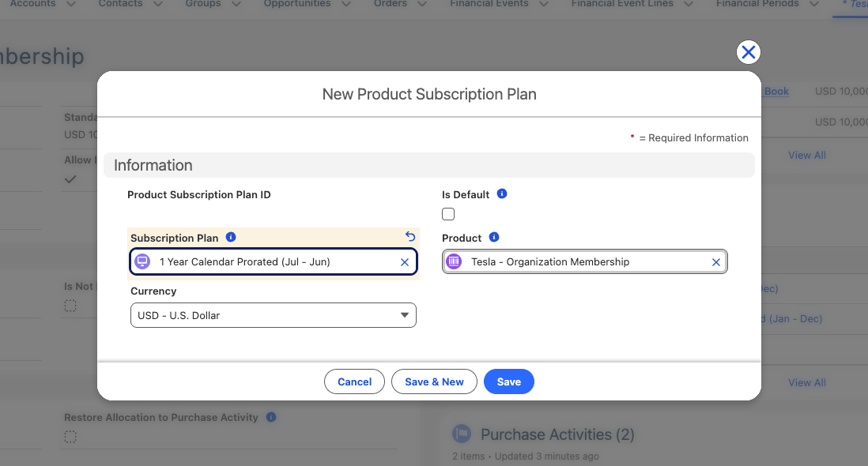Open the Purchase Activities (2) related list
Image resolution: width=868 pixels, height=466 pixels.
(557, 434)
